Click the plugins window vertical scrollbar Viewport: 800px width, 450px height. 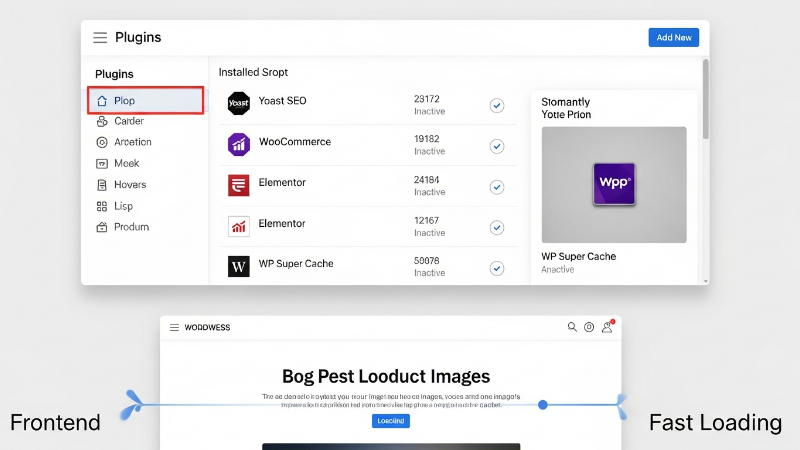point(706,99)
